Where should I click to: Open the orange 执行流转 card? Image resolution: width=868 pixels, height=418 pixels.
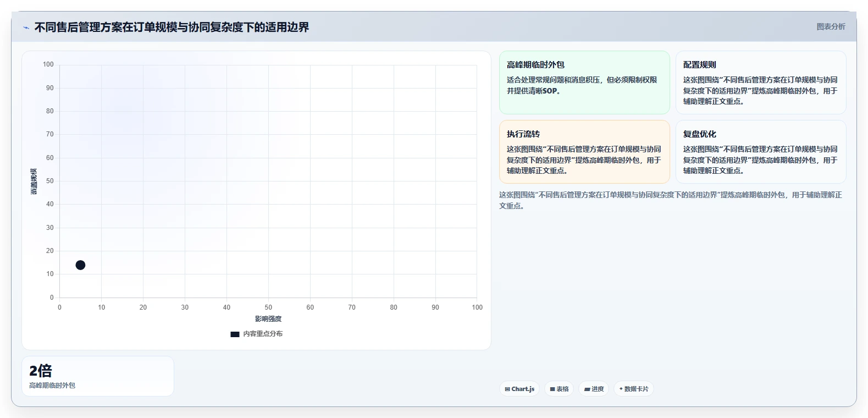pyautogui.click(x=584, y=152)
